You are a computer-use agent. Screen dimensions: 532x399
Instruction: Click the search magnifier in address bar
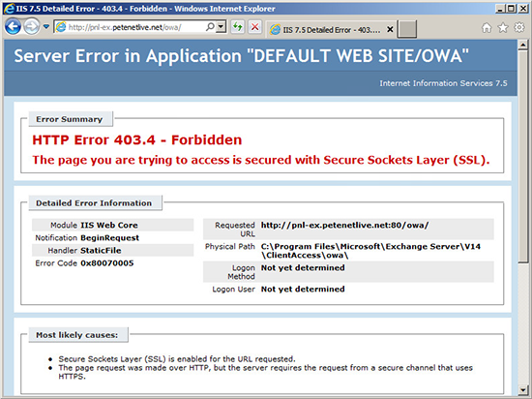pos(210,26)
